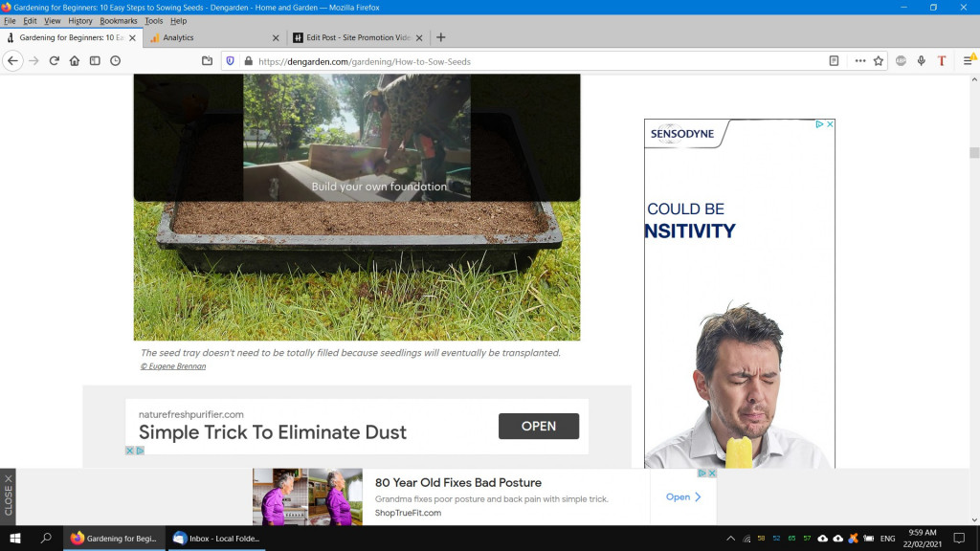Open the Bookmarks menu
Screen dimensions: 980x551
click(x=119, y=21)
